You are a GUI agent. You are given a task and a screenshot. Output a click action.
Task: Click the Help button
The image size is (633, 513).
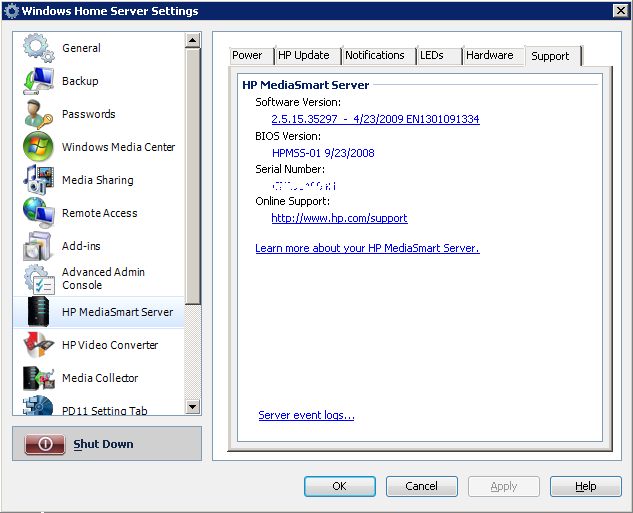(x=586, y=486)
